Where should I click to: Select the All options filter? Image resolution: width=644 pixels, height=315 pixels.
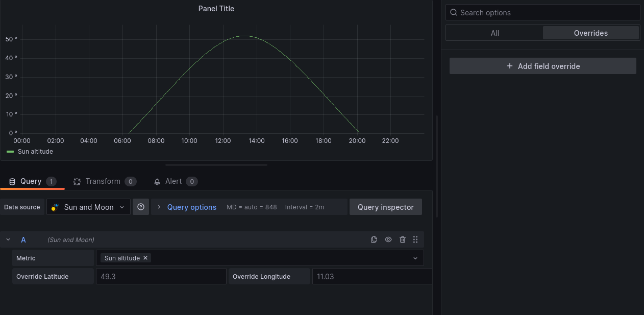pos(494,33)
